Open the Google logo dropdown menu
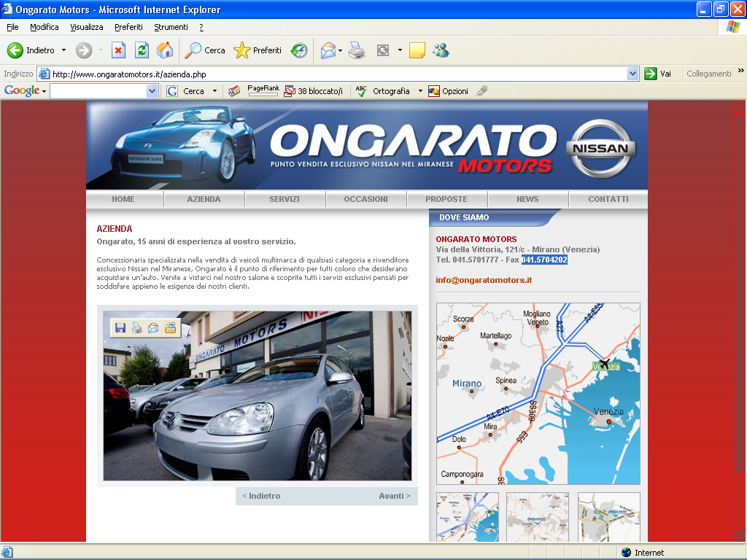The height and width of the screenshot is (560, 747). [x=44, y=91]
